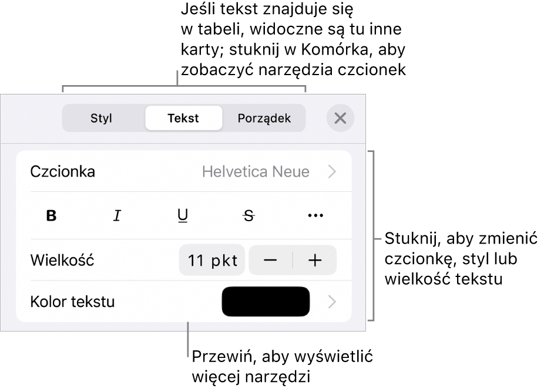Expand the Kolor tekstu chevron
Image resolution: width=544 pixels, height=392 pixels.
pos(332,302)
